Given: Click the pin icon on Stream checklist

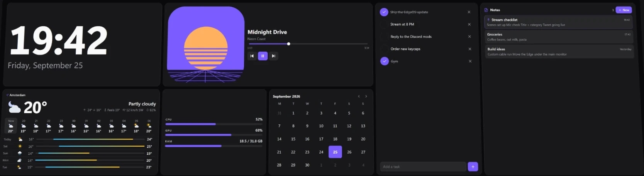Looking at the screenshot, I should (489, 20).
